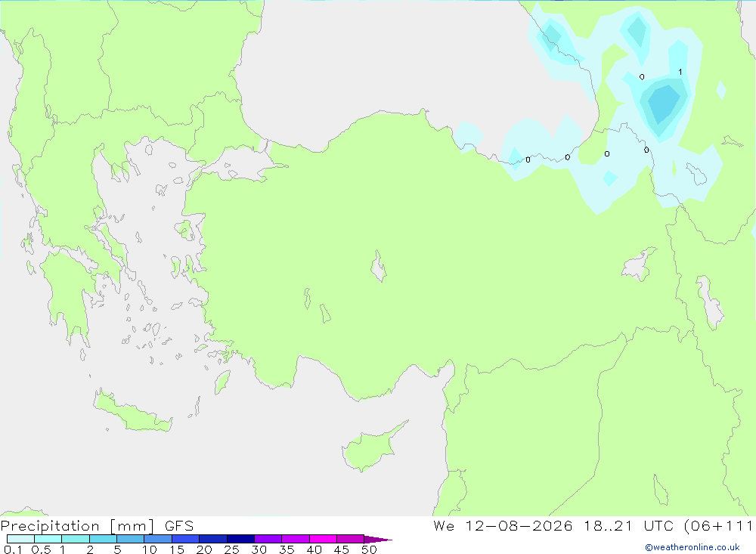Select the 20–25 mm dark blue swatch
This screenshot has width=756, height=554.
point(213,539)
